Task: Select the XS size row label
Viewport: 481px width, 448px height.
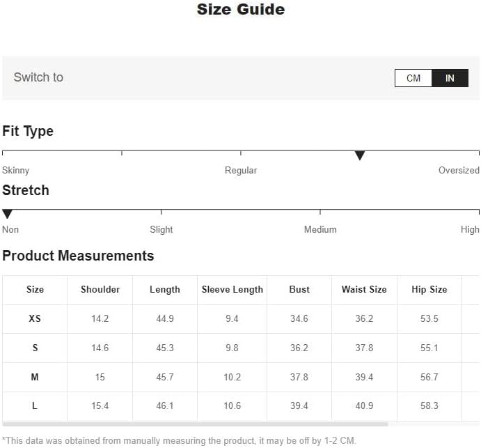Action: 35,319
